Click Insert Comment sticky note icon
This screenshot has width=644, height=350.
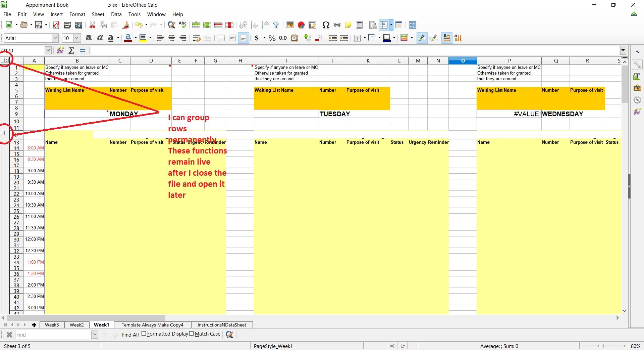[x=348, y=25]
